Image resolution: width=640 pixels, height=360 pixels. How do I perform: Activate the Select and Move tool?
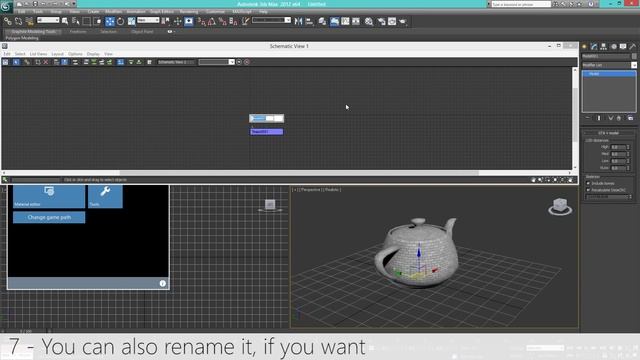pyautogui.click(x=110, y=21)
